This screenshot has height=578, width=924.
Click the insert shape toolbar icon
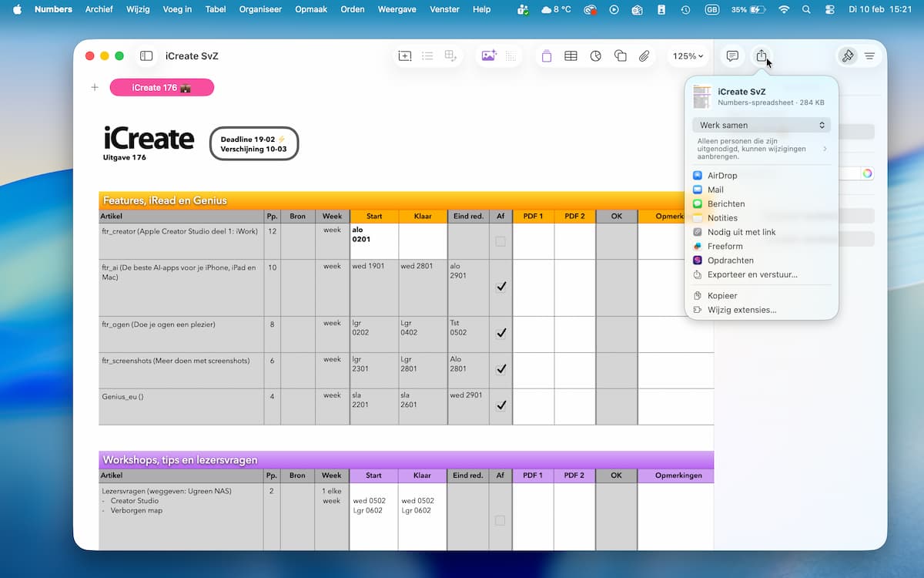tap(620, 56)
